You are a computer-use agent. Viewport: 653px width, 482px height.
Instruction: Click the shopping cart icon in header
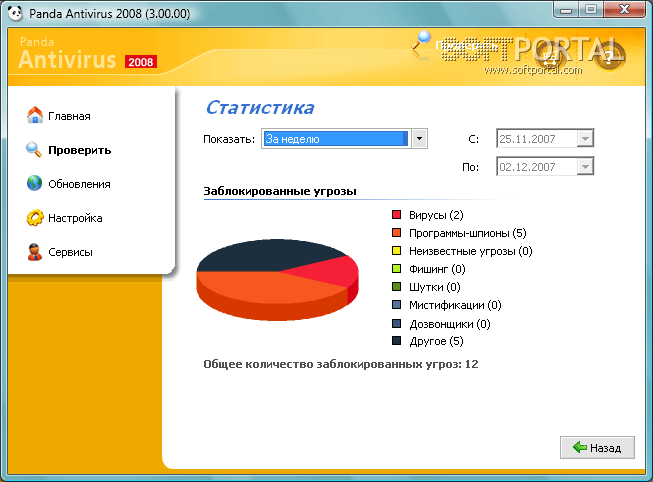[x=551, y=57]
